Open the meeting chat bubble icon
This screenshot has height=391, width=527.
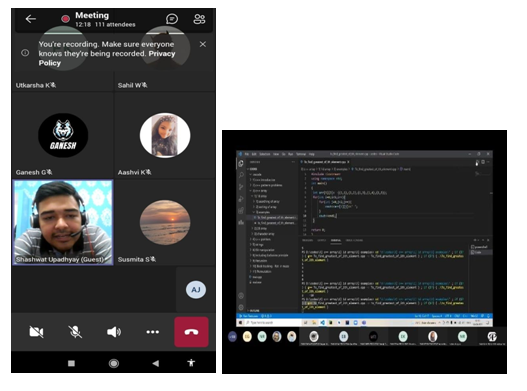pyautogui.click(x=172, y=19)
